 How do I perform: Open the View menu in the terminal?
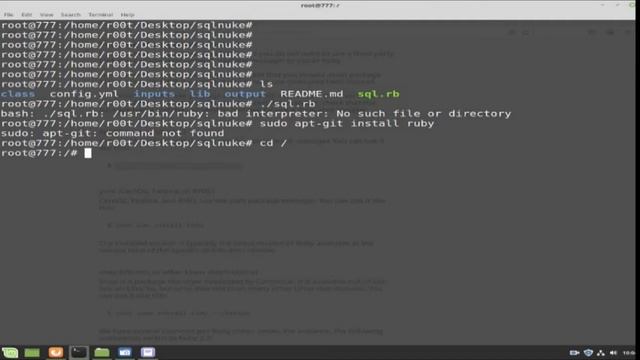(x=47, y=15)
